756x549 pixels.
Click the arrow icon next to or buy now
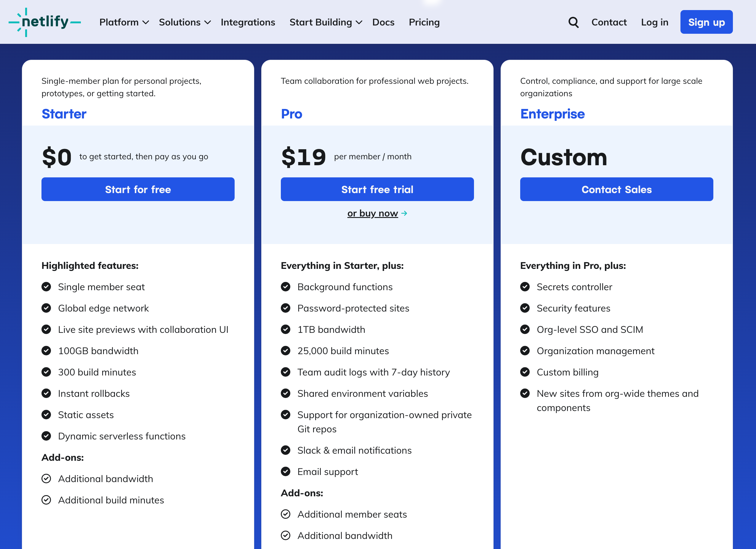[x=405, y=213]
